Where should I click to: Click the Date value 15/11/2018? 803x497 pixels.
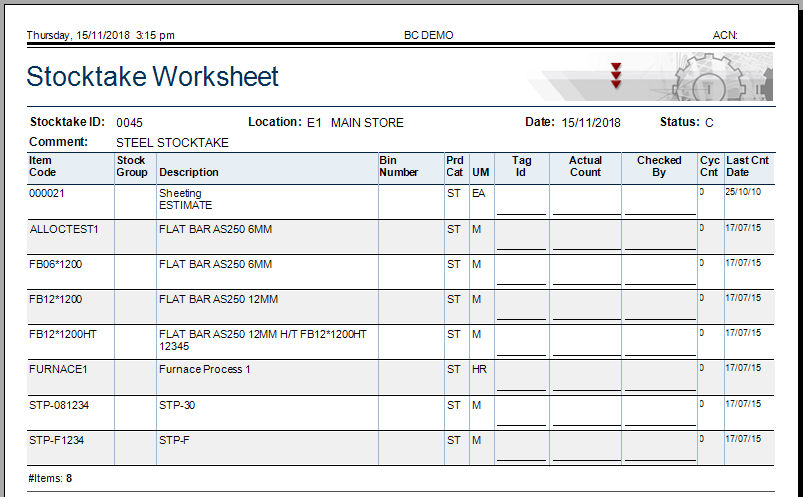[591, 123]
